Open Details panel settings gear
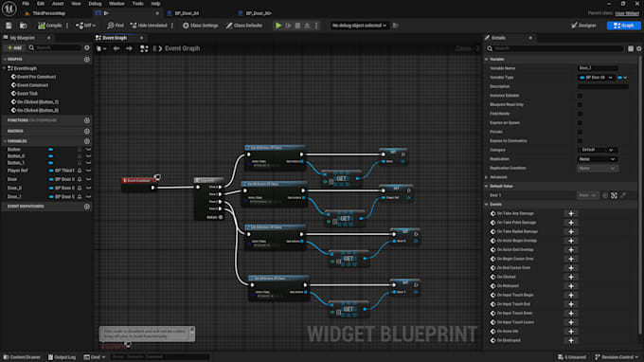 639,48
